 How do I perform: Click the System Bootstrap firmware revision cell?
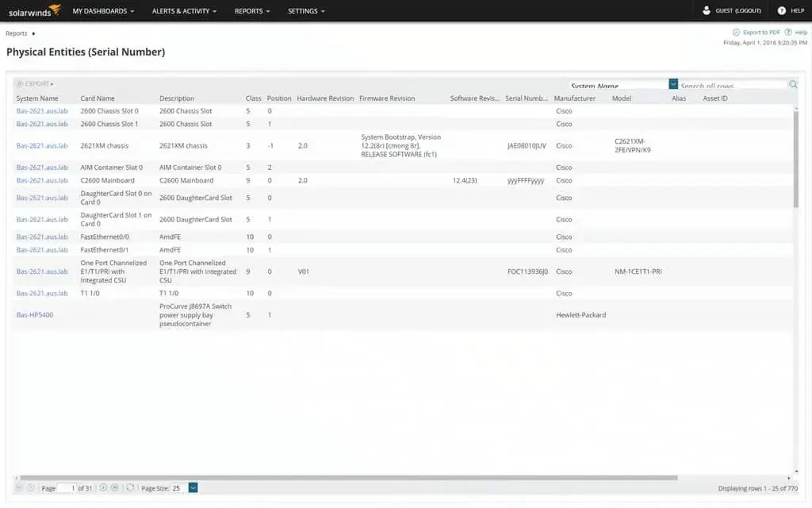[x=400, y=146]
